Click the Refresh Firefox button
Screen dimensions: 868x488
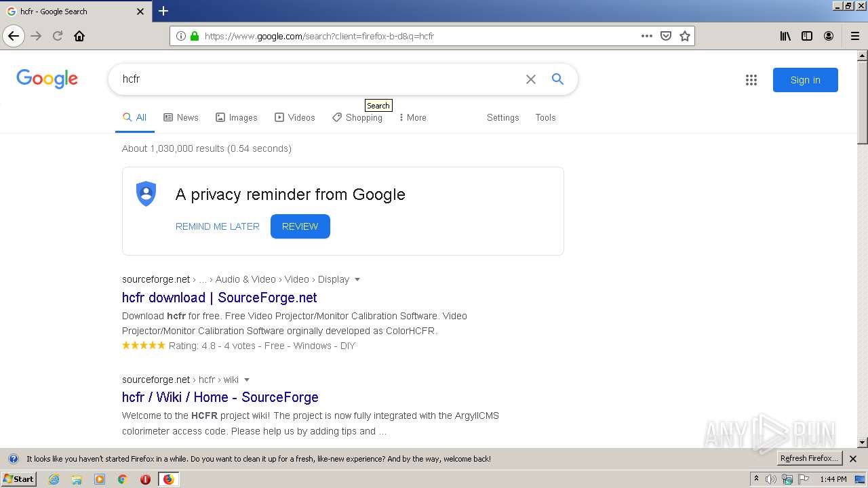(x=809, y=459)
